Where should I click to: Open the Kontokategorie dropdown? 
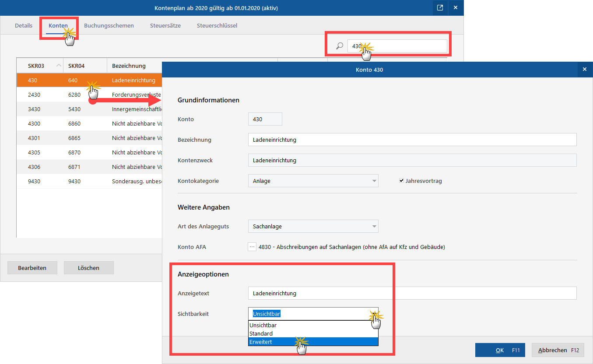[313, 181]
